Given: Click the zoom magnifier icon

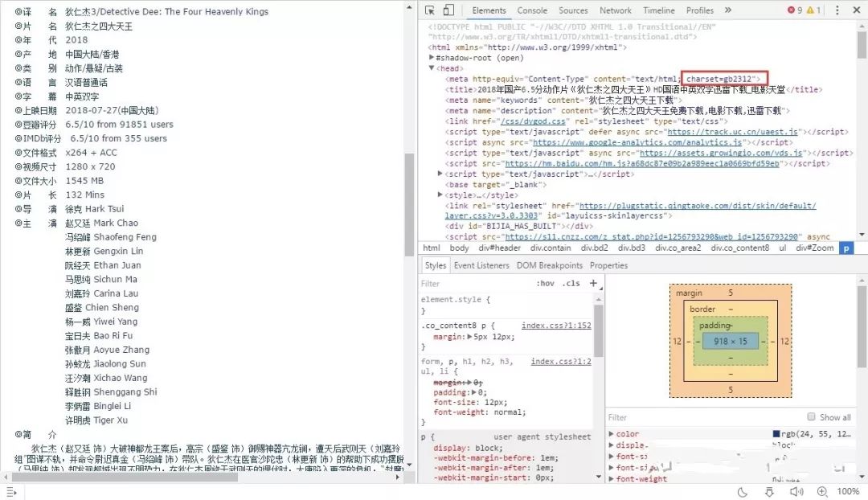Looking at the screenshot, I should (x=823, y=492).
